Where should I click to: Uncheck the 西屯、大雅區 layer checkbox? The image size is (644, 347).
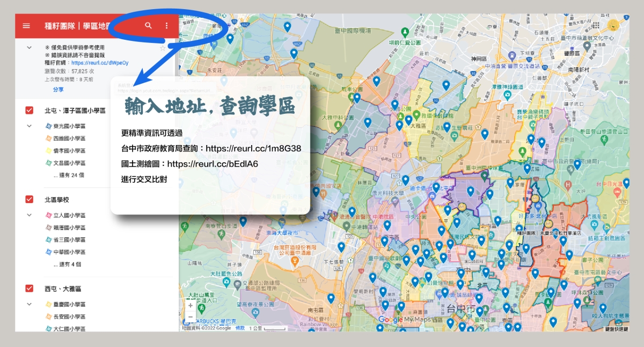click(x=30, y=289)
